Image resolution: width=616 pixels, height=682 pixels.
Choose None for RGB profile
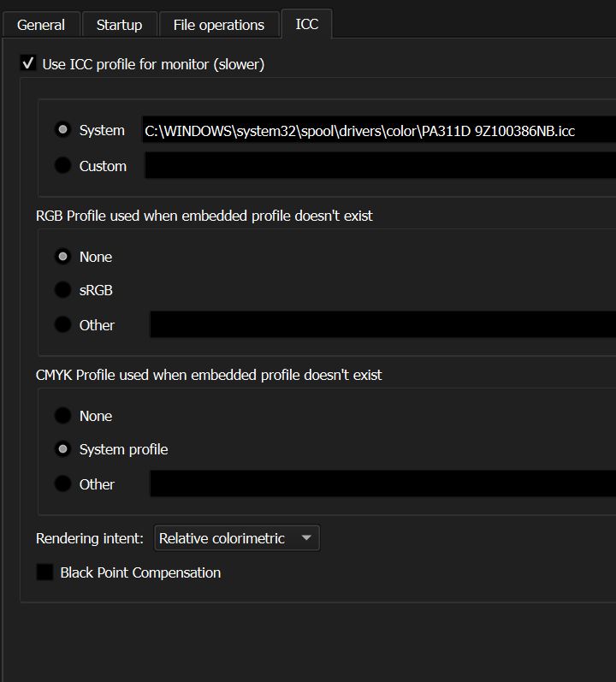coord(62,257)
